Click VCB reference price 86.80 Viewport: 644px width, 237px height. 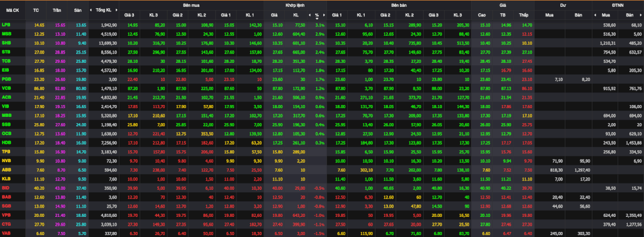click(x=39, y=88)
